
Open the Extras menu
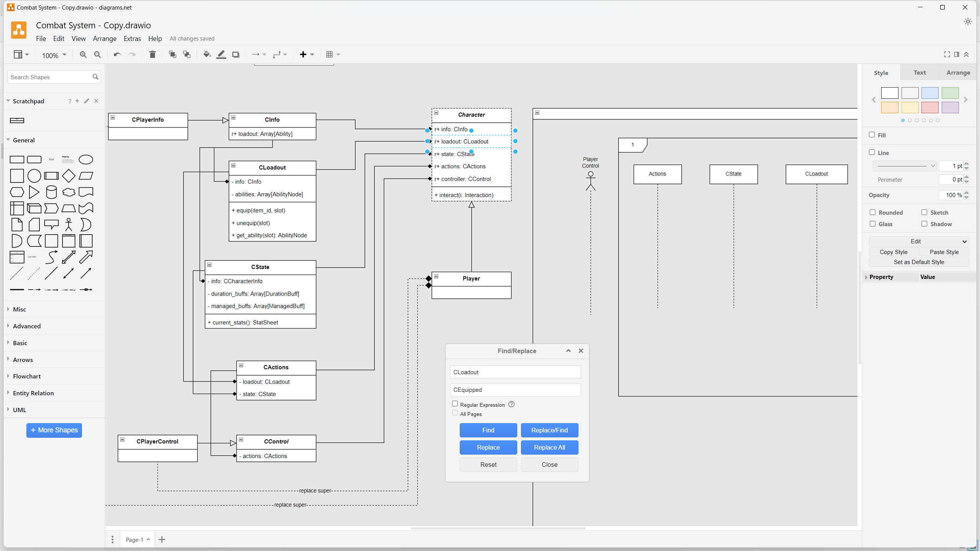pyautogui.click(x=132, y=38)
